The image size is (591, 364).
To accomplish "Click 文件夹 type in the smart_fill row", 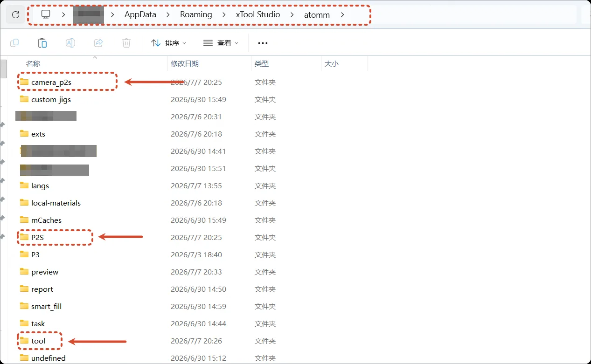I will (265, 307).
